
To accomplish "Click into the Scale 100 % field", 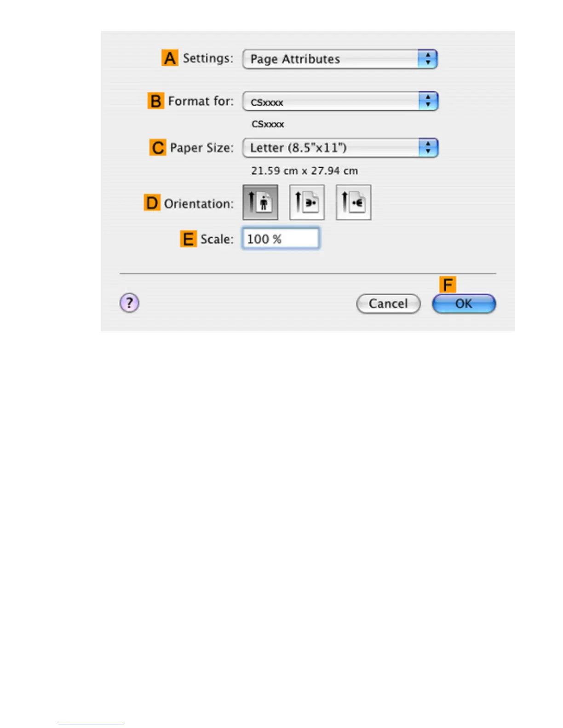I will coord(281,239).
